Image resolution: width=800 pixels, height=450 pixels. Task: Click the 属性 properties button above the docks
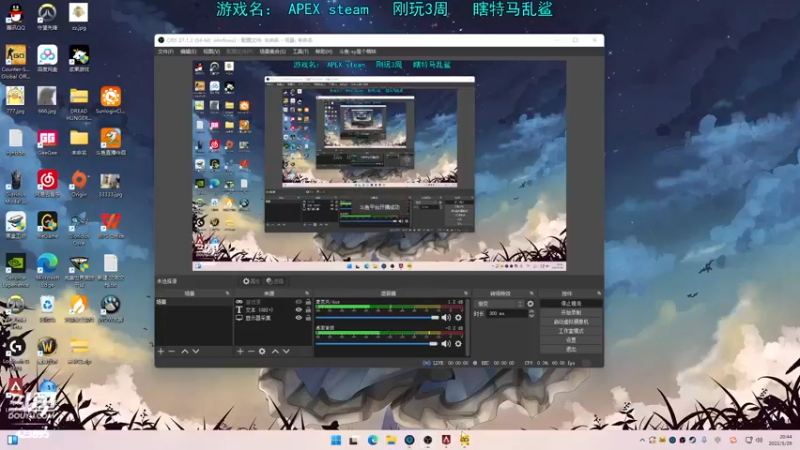(251, 281)
